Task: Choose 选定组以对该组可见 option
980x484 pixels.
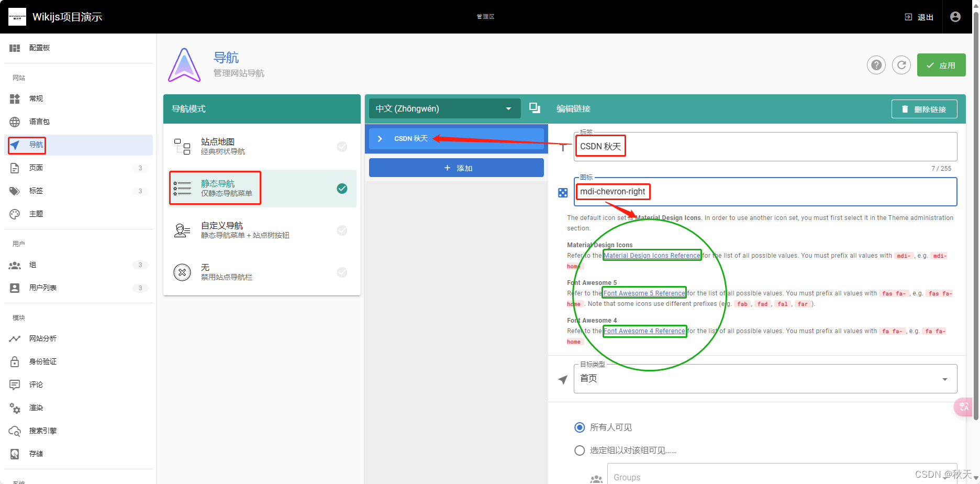Action: pos(579,450)
